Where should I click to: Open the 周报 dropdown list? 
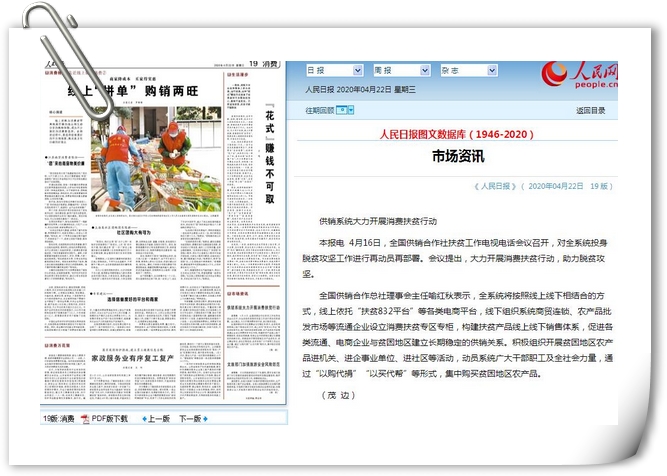(402, 70)
